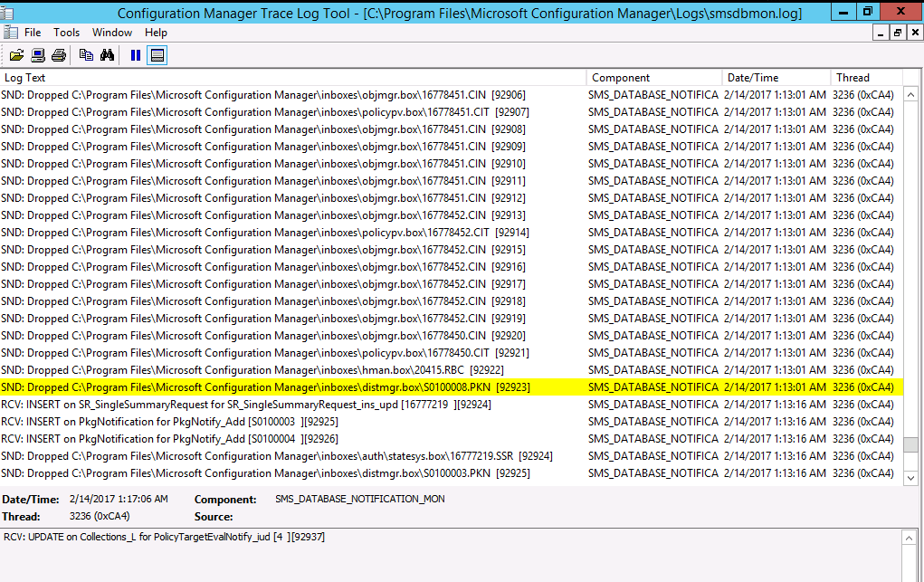Open the Window menu
Image resolution: width=924 pixels, height=582 pixels.
point(112,33)
